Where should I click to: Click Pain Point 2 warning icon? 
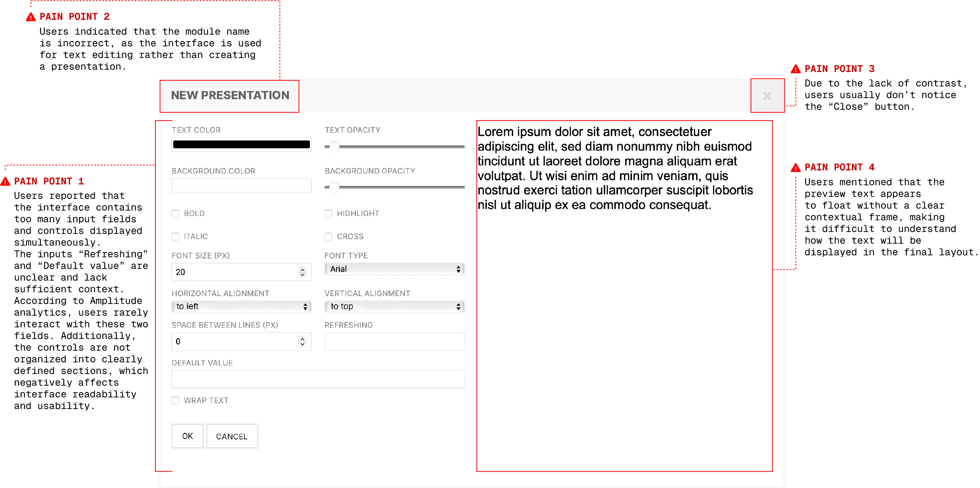click(31, 17)
